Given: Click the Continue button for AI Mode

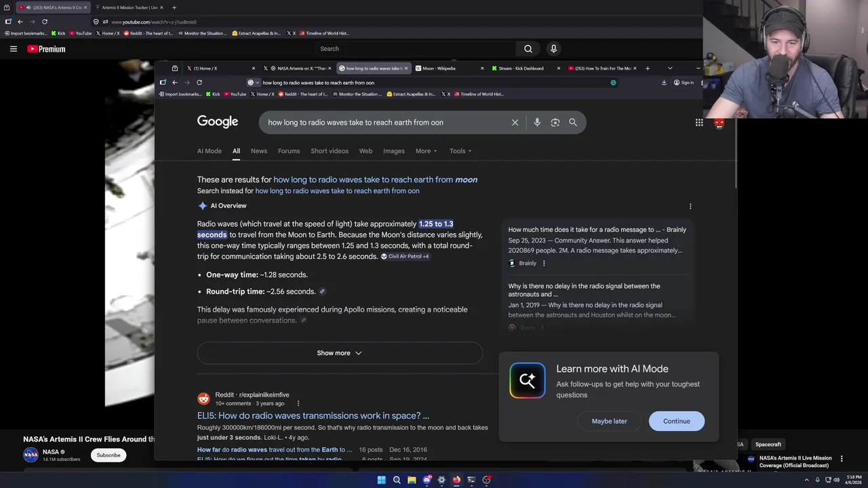Looking at the screenshot, I should 677,421.
